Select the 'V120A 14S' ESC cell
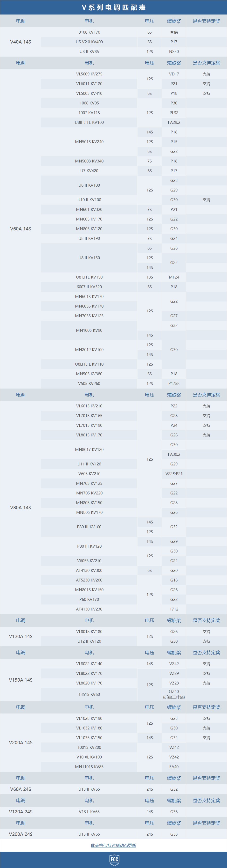Viewport: 227px width, 868px height. (21, 637)
